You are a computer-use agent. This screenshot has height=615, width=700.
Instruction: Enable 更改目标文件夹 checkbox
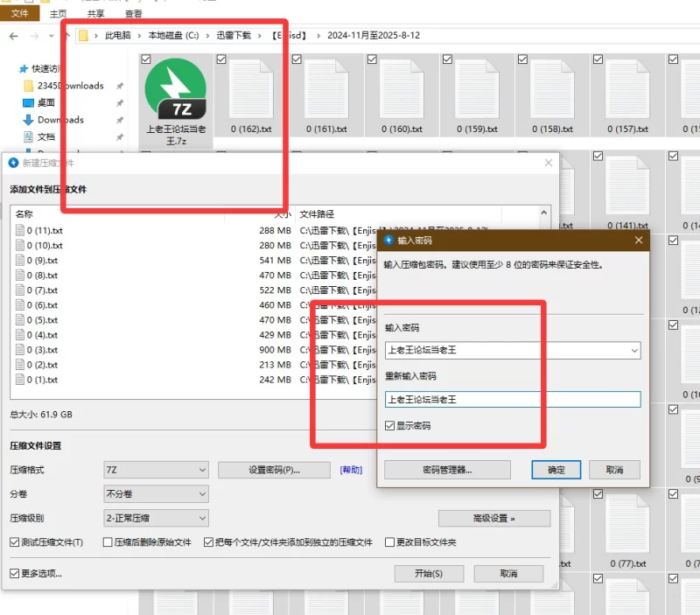tap(389, 542)
